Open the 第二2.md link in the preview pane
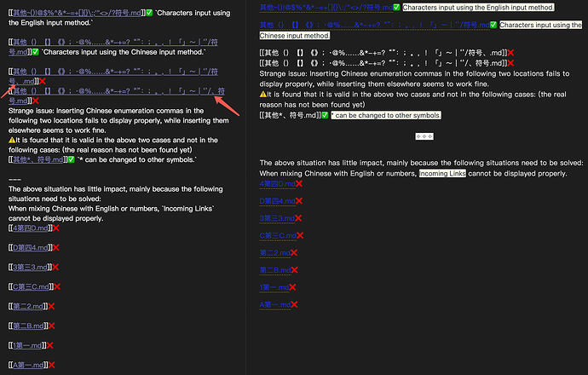The height and width of the screenshot is (375, 588). coord(274,252)
